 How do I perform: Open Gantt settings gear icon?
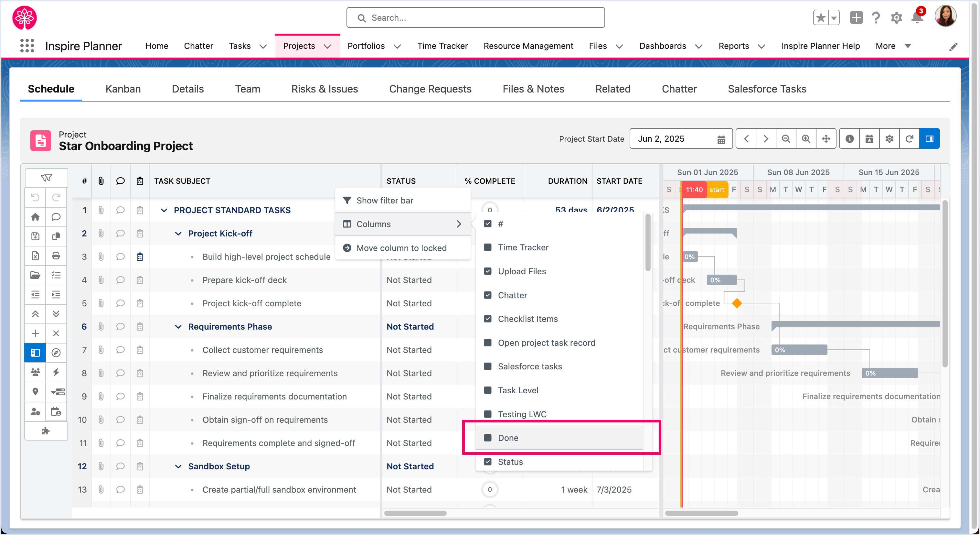click(x=889, y=139)
